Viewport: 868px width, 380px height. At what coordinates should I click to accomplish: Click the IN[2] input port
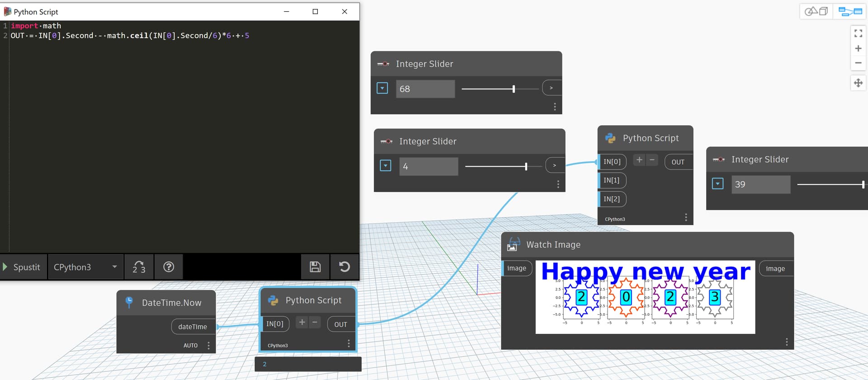tap(612, 199)
